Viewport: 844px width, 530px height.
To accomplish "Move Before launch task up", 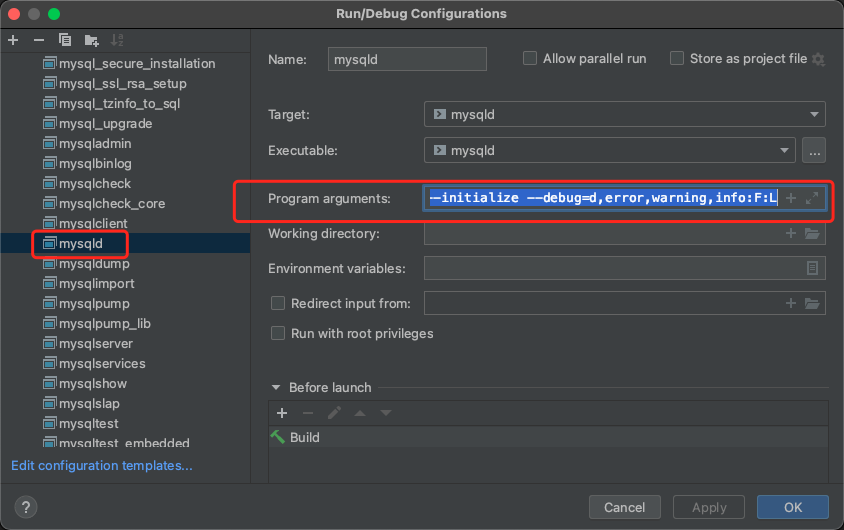I will tap(360, 413).
